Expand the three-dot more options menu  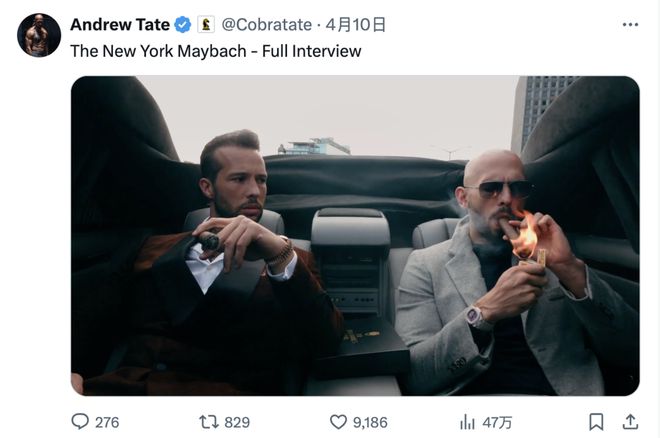click(x=630, y=25)
